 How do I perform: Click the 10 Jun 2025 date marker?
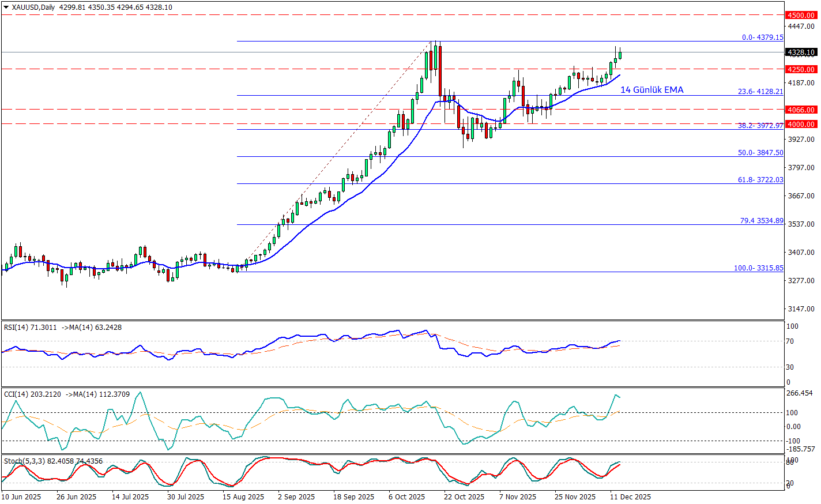pyautogui.click(x=21, y=497)
